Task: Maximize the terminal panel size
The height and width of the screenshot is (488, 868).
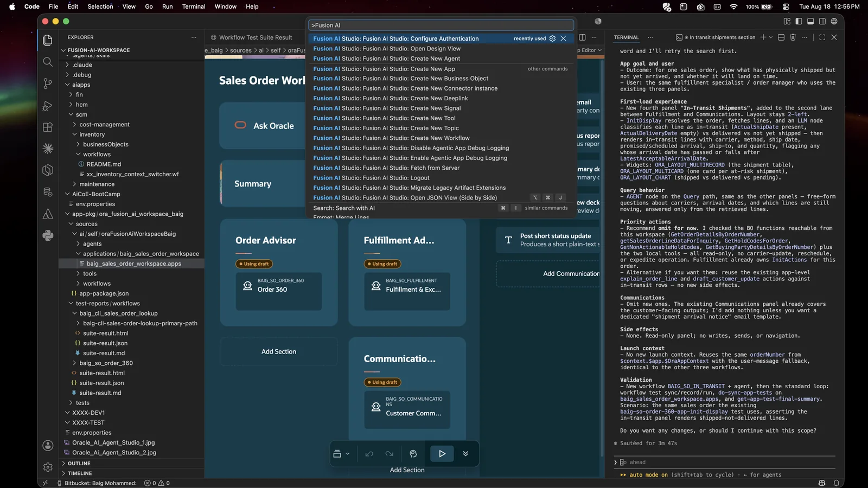Action: (x=822, y=37)
